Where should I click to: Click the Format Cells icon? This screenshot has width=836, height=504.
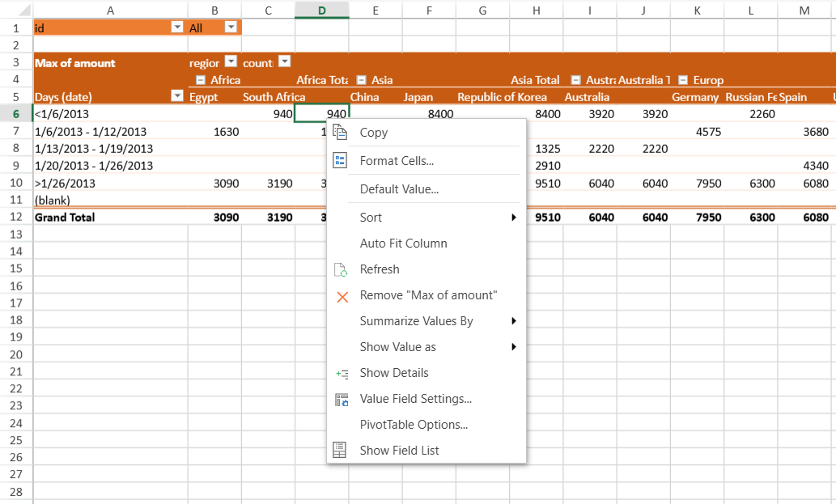point(341,161)
